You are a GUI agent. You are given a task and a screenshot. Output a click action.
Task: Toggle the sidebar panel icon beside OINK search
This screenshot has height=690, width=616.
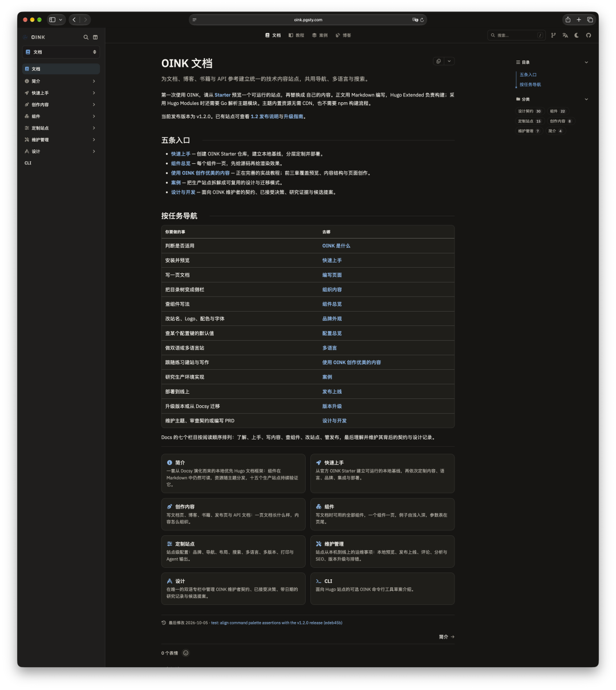tap(95, 37)
